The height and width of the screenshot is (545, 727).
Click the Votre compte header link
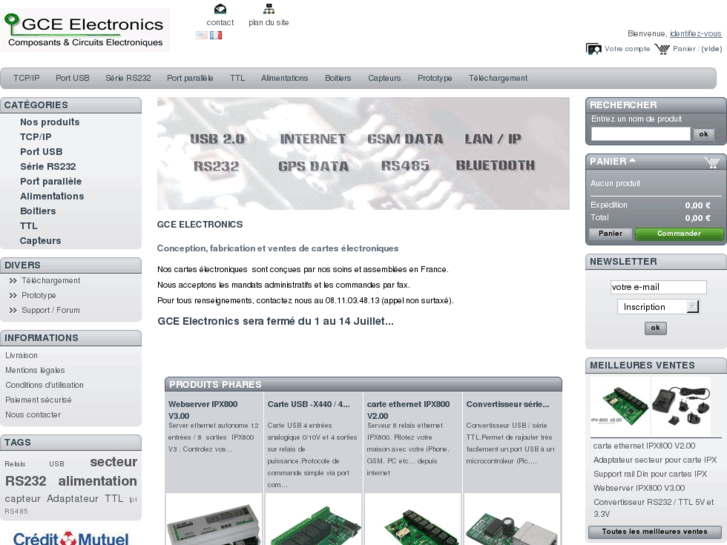(x=627, y=49)
